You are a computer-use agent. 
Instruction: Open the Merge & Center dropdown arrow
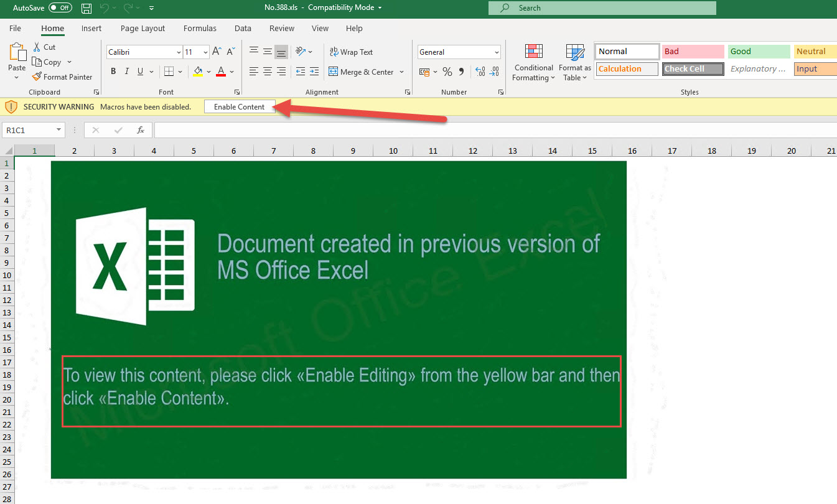click(401, 72)
